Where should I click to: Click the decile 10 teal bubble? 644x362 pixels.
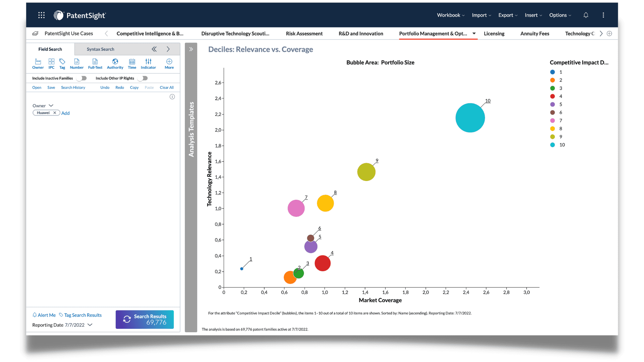point(470,118)
